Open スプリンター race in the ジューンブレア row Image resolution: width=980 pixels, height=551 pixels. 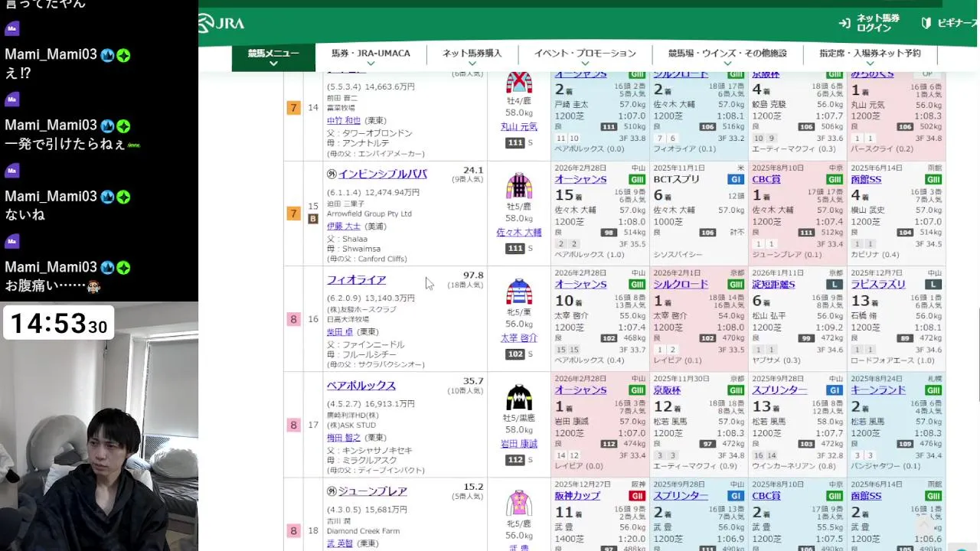click(x=681, y=496)
